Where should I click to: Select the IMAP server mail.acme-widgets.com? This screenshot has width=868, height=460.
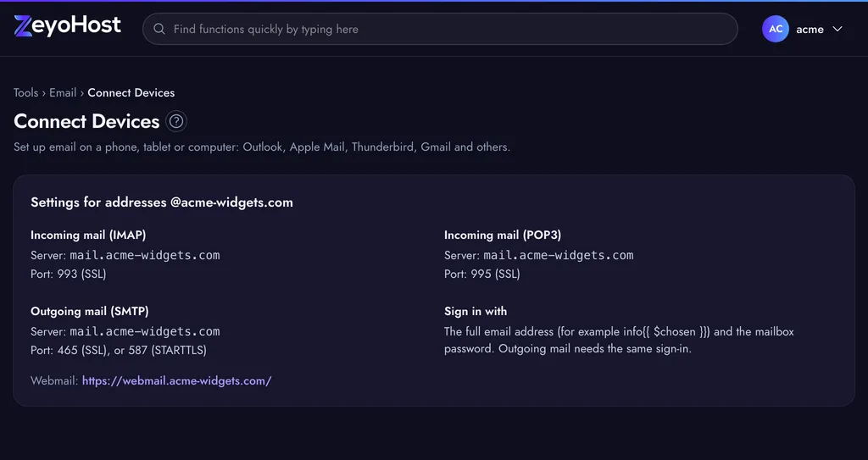tap(144, 255)
